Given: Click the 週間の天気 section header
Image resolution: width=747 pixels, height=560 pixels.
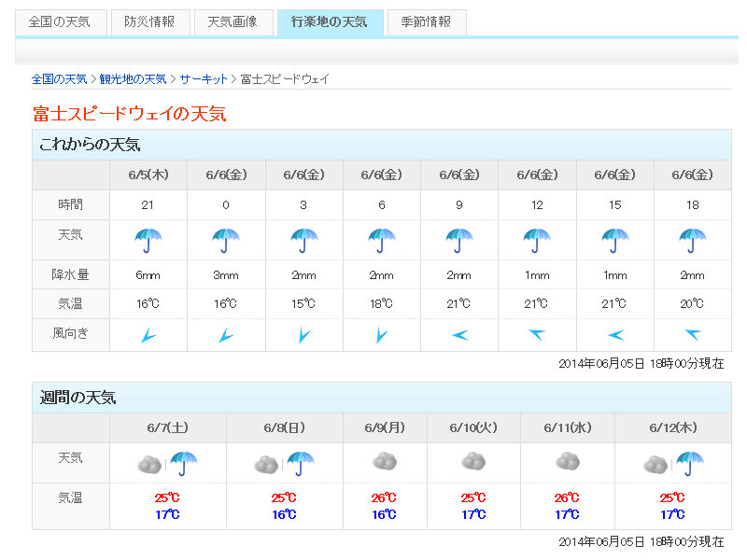Looking at the screenshot, I should pyautogui.click(x=78, y=398).
